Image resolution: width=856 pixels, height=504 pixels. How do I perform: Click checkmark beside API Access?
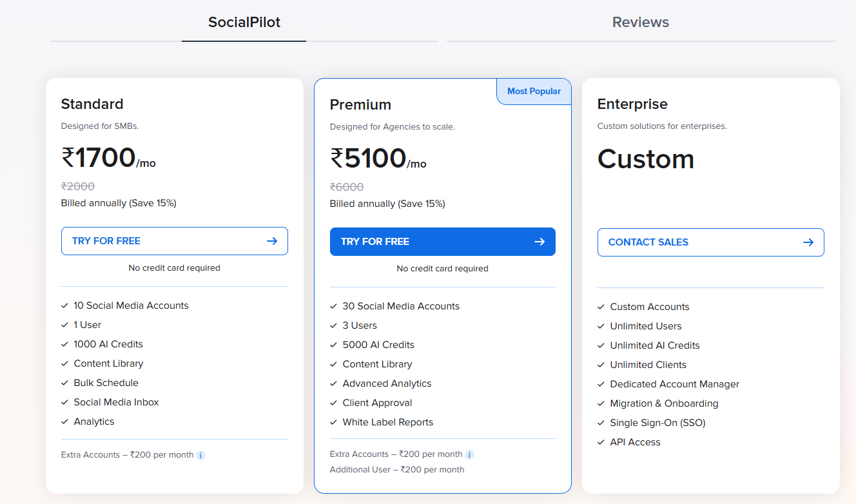(x=601, y=442)
